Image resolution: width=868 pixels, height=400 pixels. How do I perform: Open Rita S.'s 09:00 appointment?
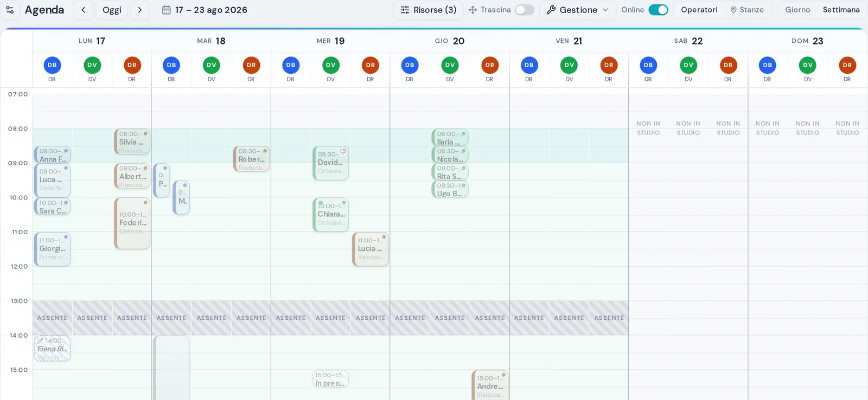(450, 172)
